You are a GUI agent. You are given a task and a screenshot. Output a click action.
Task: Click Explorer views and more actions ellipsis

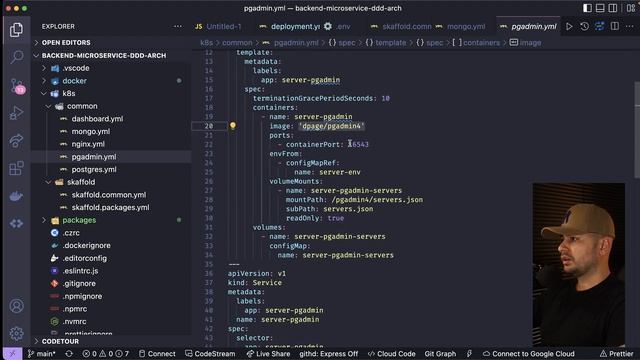(x=178, y=27)
